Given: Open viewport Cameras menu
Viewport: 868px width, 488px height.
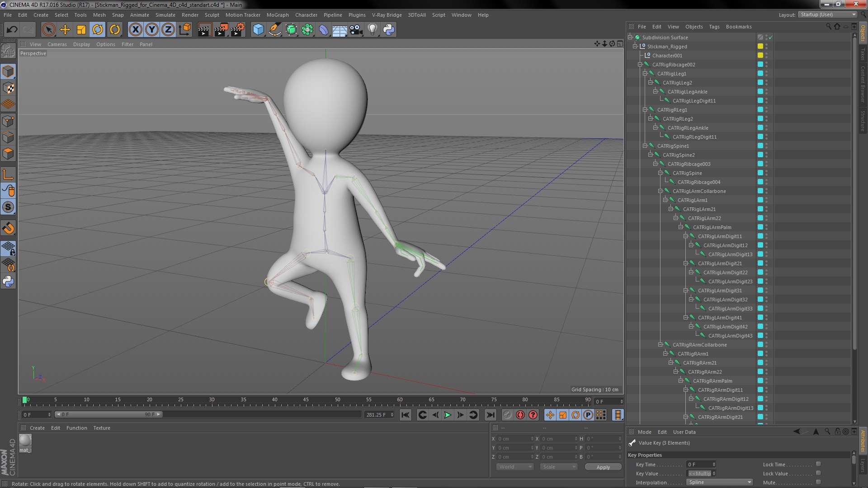Looking at the screenshot, I should [x=57, y=44].
